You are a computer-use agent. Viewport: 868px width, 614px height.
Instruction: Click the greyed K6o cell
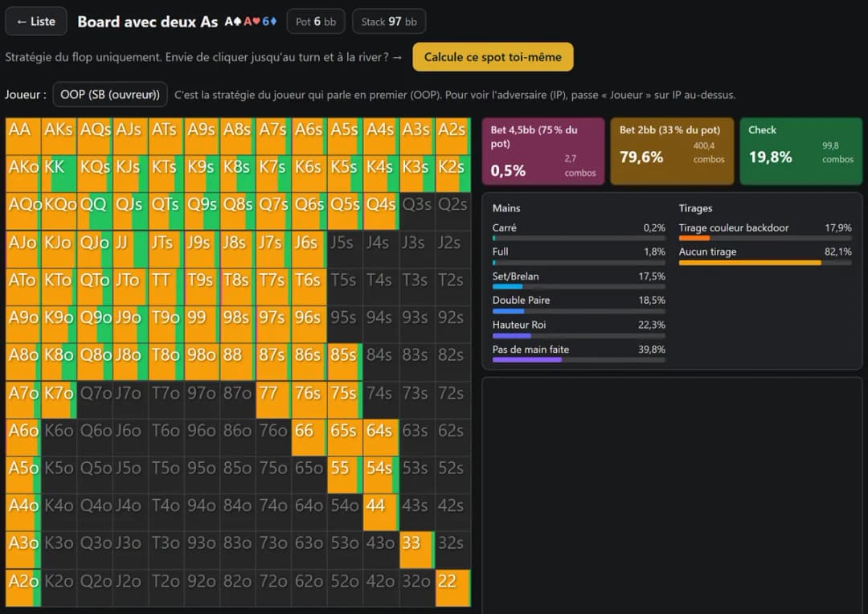59,437
